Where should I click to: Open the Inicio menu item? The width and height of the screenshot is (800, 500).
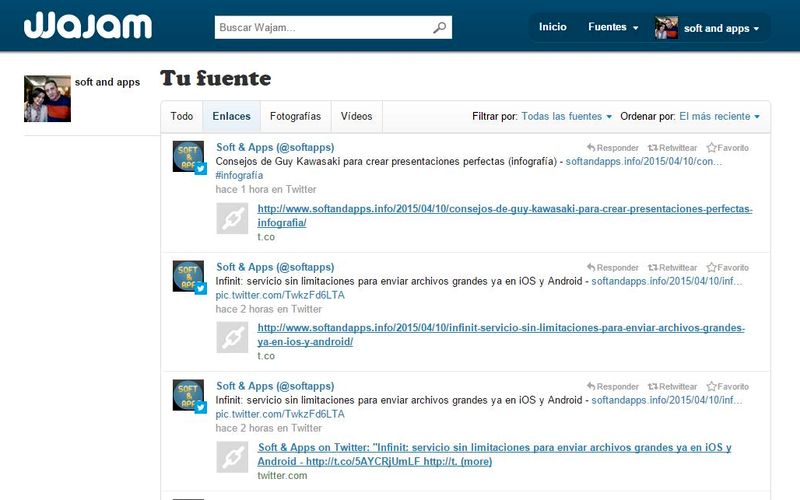pos(553,27)
